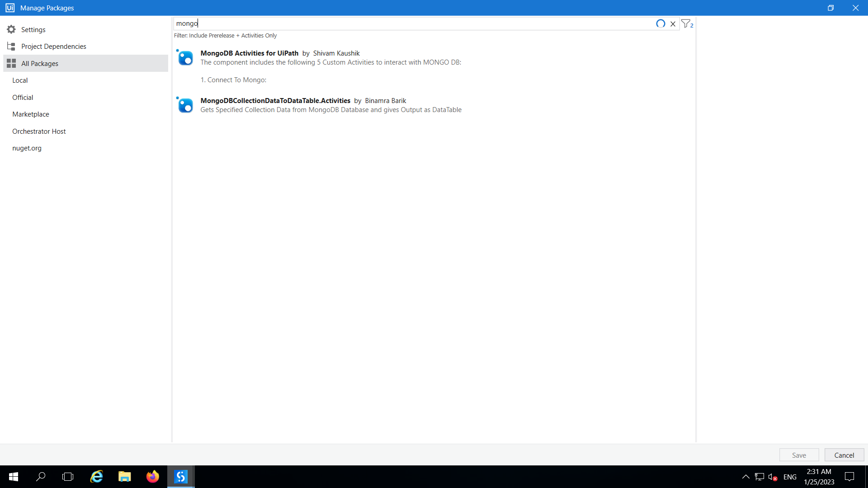The height and width of the screenshot is (488, 868).
Task: Open Task View on taskbar
Action: (x=68, y=477)
